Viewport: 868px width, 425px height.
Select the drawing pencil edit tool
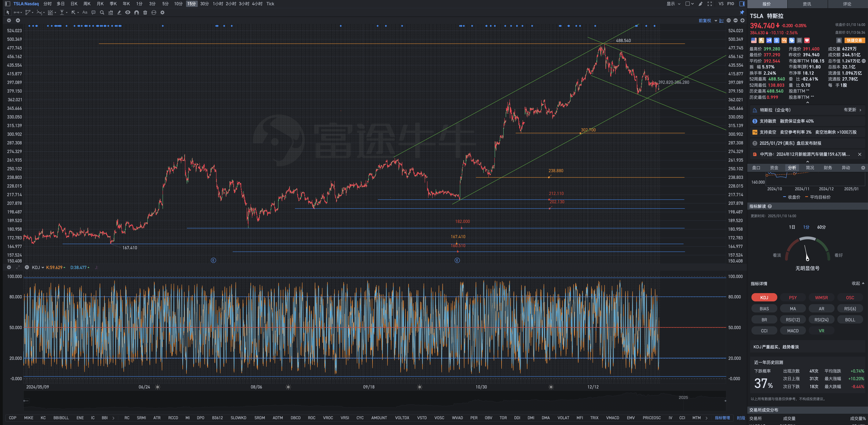click(x=119, y=12)
